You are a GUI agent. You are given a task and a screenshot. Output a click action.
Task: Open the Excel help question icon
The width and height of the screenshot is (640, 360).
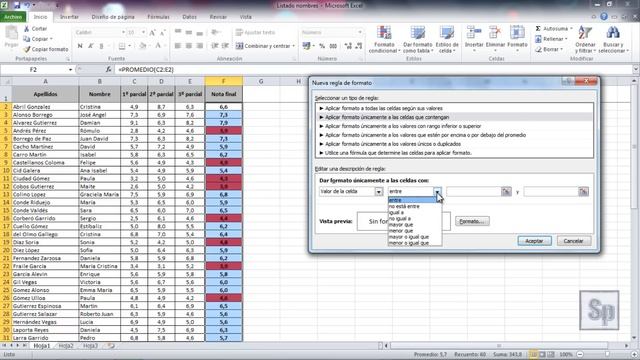tap(604, 17)
